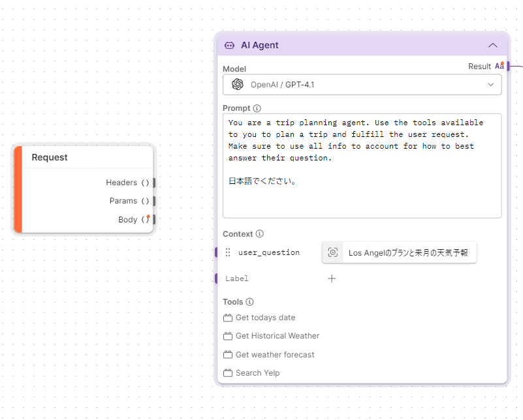Click the Result output port connector
This screenshot has height=420, width=523.
[508, 67]
